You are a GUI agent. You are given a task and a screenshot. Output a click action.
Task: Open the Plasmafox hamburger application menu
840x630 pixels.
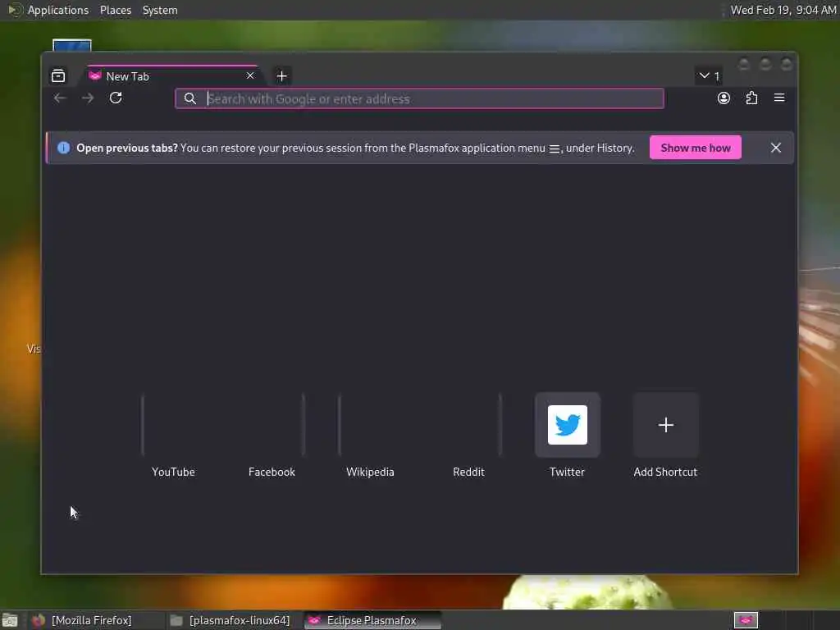(779, 98)
